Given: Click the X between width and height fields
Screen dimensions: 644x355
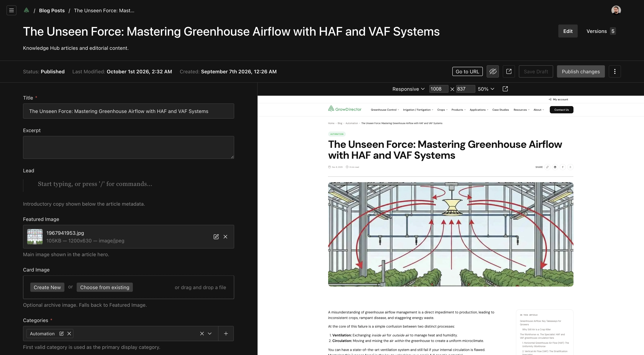Looking at the screenshot, I should point(452,89).
